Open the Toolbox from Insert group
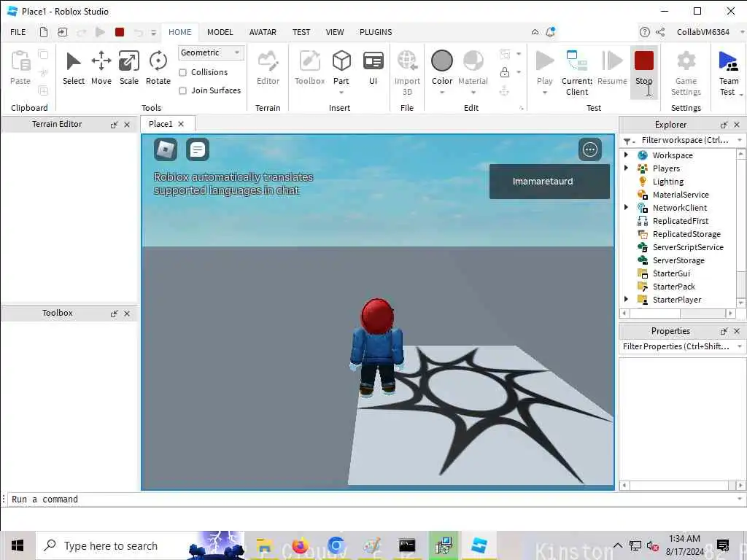The image size is (747, 560). [309, 68]
